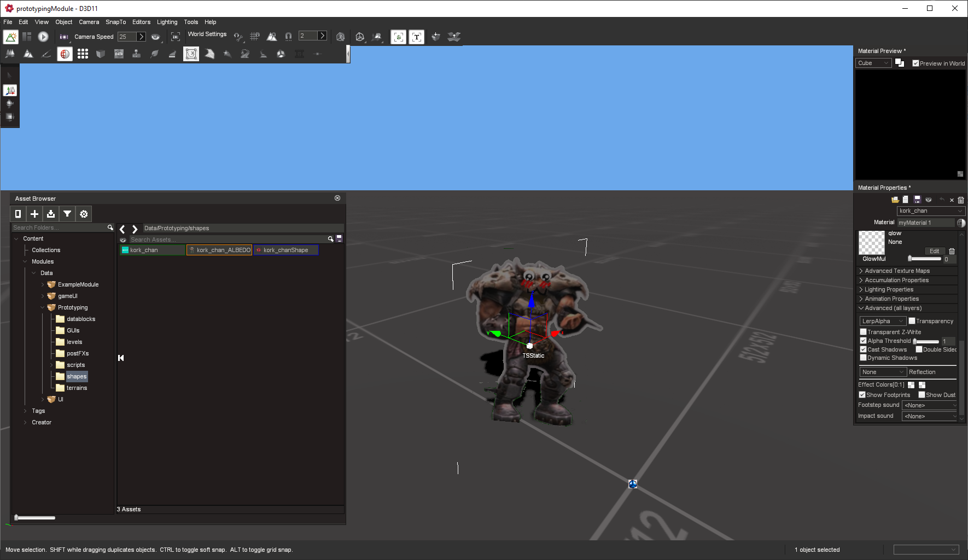Open the Object menu
The width and height of the screenshot is (968, 560).
[64, 22]
